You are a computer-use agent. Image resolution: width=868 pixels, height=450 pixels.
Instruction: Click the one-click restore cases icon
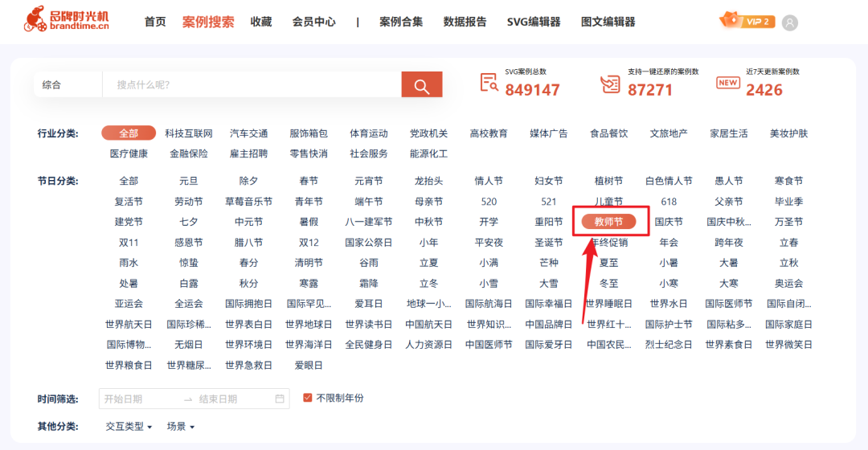(x=610, y=84)
